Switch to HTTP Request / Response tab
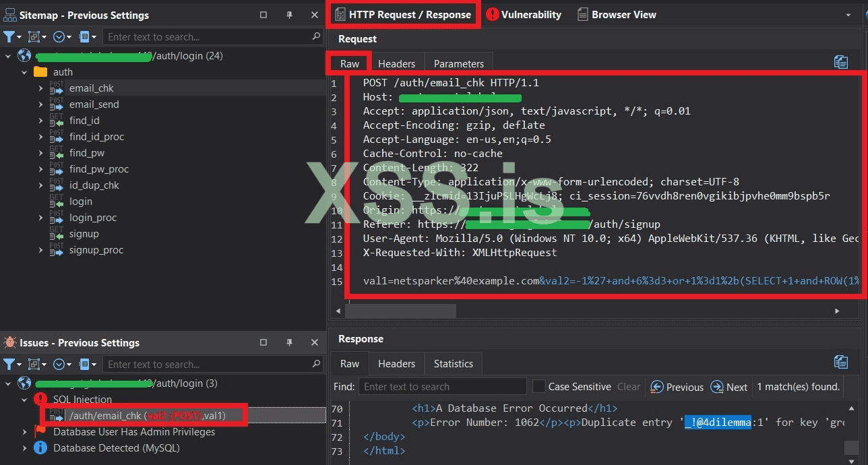868x465 pixels. coord(403,15)
